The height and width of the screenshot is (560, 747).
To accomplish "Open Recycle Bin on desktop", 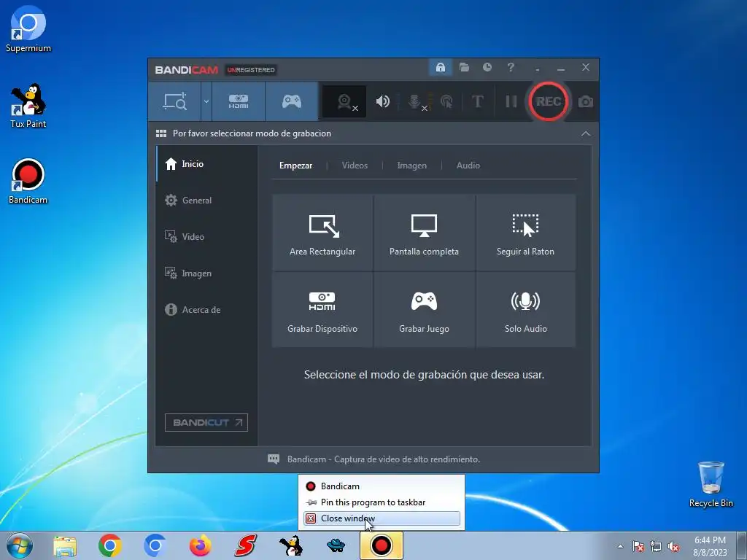I will [x=711, y=484].
